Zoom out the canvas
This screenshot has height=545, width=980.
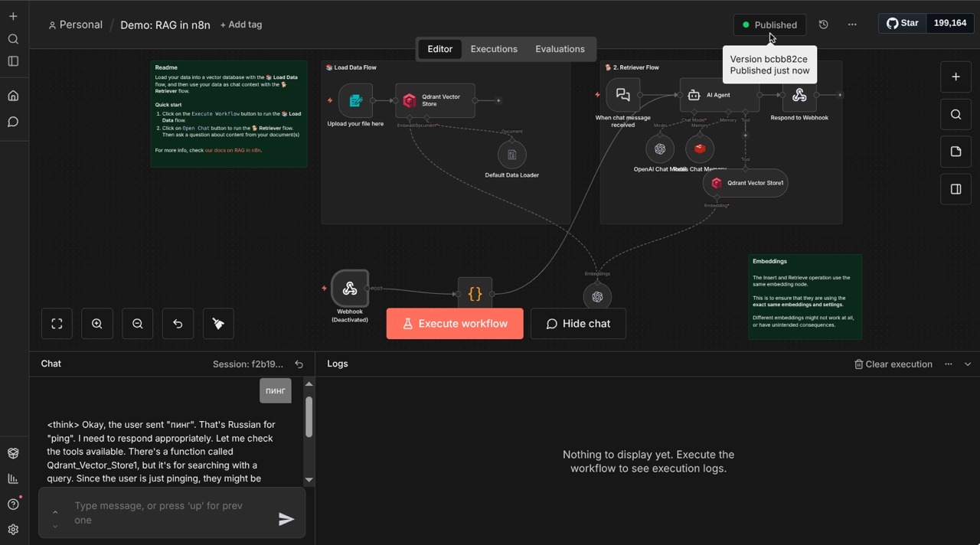click(138, 324)
